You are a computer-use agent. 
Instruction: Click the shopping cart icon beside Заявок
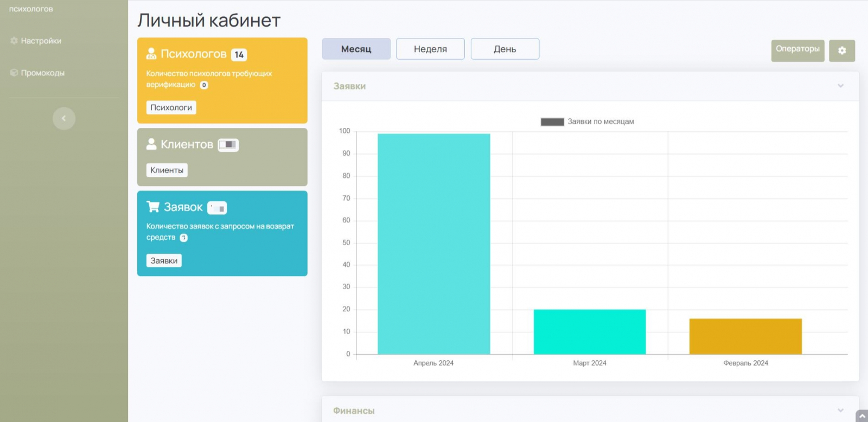(153, 207)
